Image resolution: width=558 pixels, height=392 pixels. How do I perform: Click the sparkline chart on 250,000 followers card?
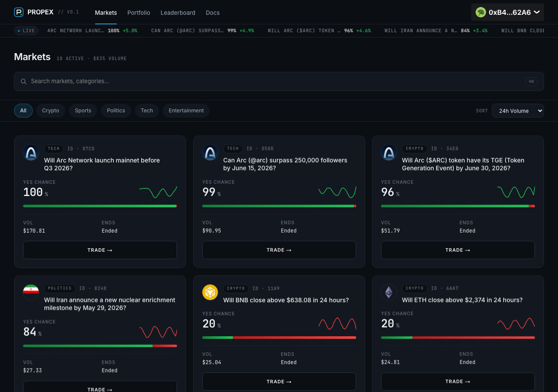click(337, 192)
